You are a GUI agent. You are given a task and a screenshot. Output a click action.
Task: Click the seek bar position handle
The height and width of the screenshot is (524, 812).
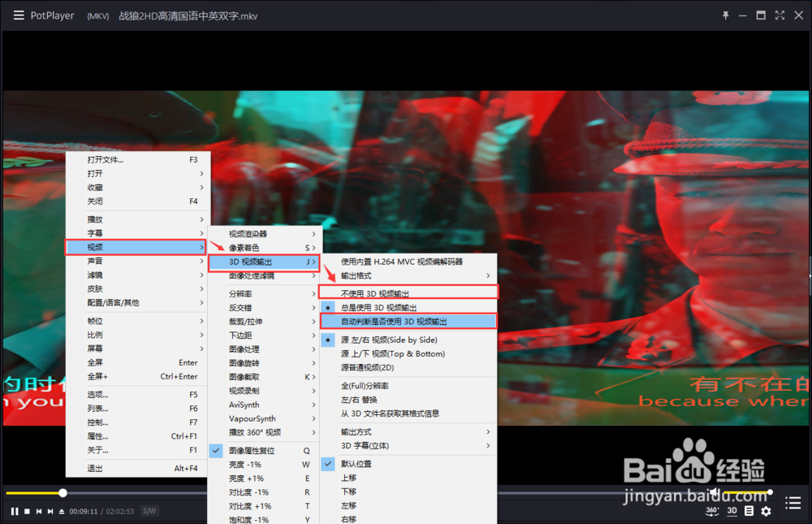tap(63, 493)
